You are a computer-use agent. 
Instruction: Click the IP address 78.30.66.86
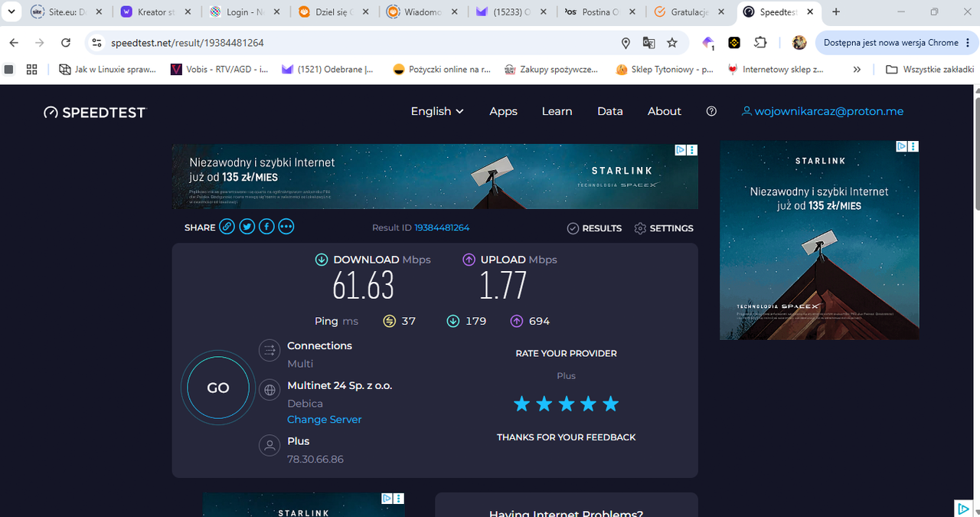[315, 460]
